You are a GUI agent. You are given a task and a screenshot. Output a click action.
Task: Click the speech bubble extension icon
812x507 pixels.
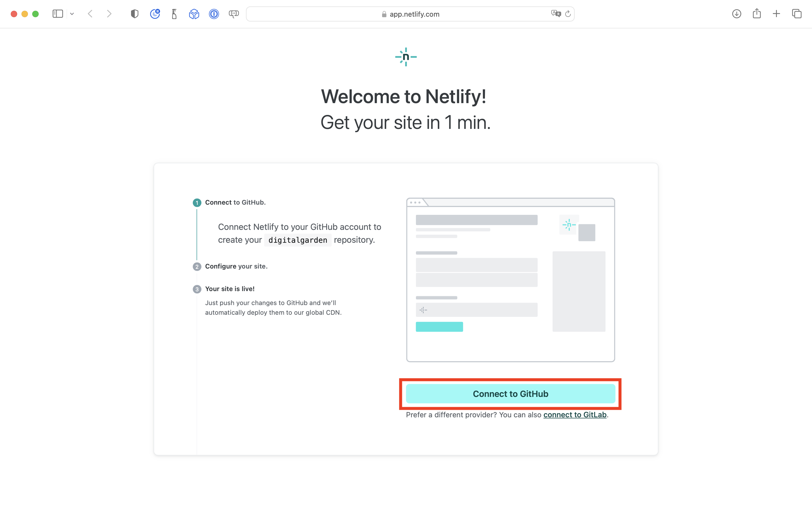(x=234, y=14)
